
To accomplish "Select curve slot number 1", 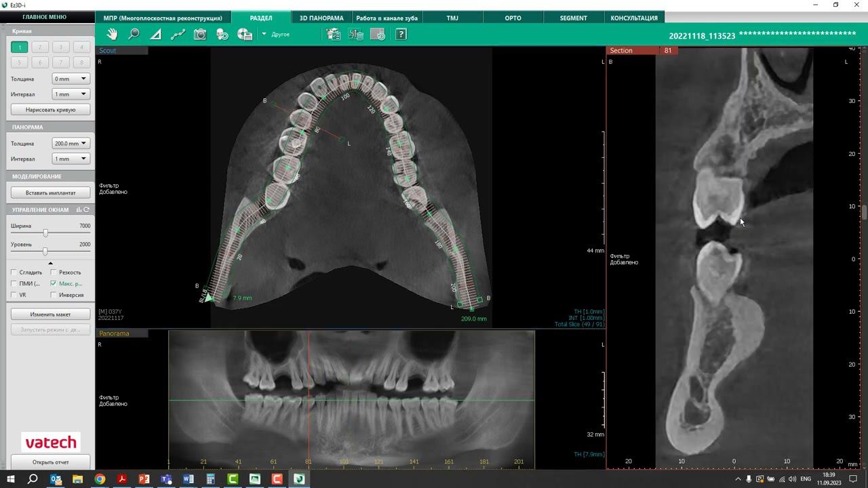I will click(x=20, y=47).
